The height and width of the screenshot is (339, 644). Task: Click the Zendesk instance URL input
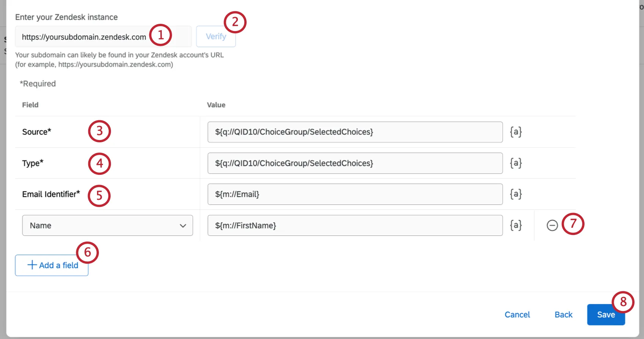[103, 37]
